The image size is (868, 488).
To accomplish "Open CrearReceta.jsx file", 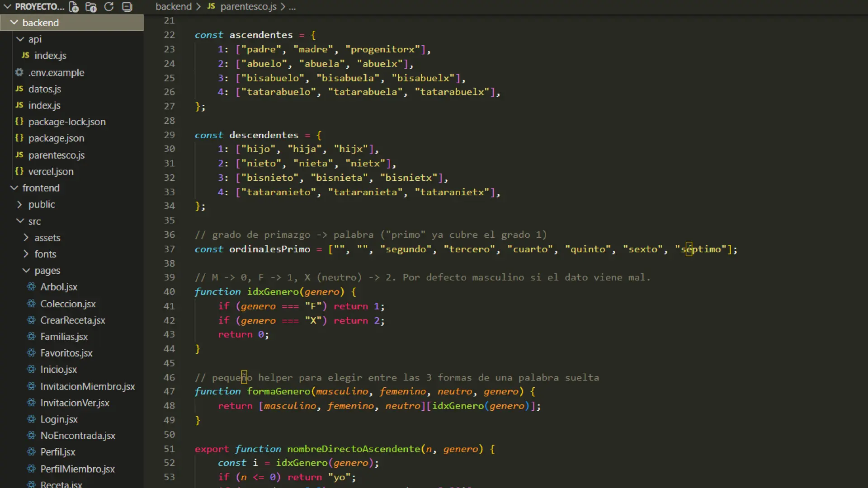I will point(72,320).
